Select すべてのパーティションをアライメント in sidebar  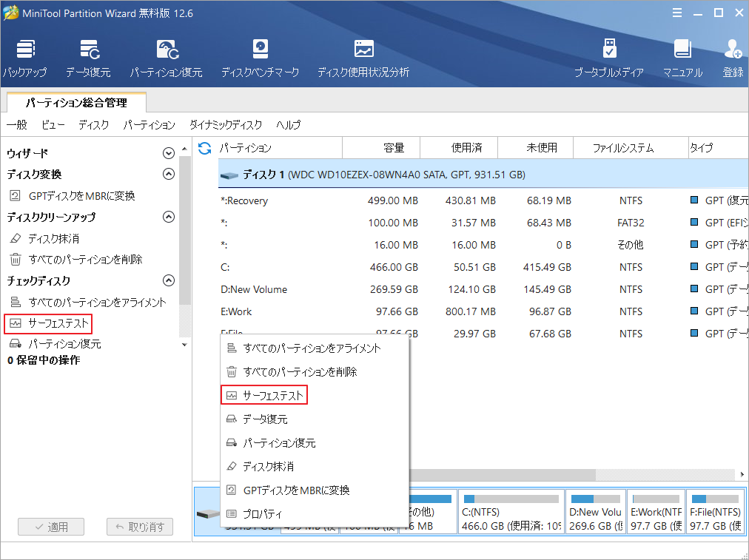(88, 303)
